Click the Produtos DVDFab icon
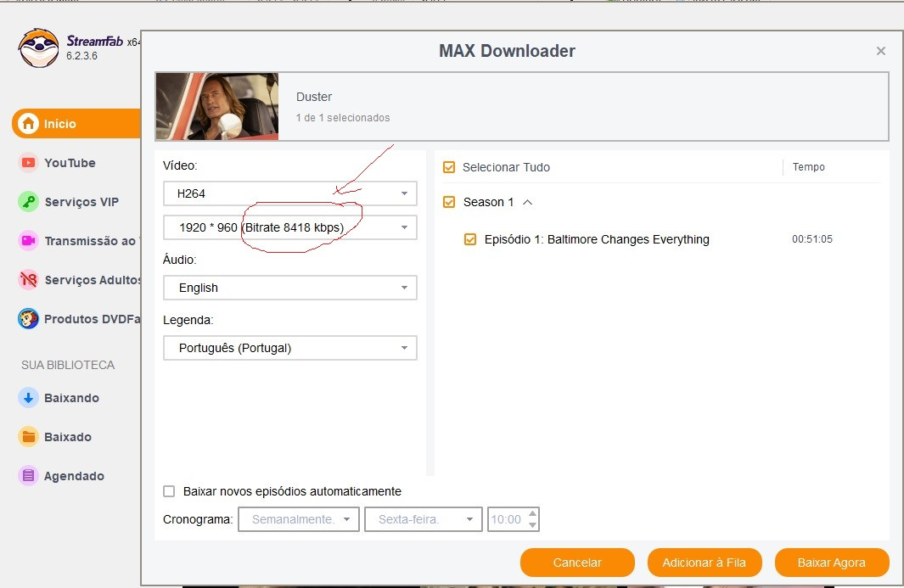Screen dimensions: 904x588 click(28, 319)
